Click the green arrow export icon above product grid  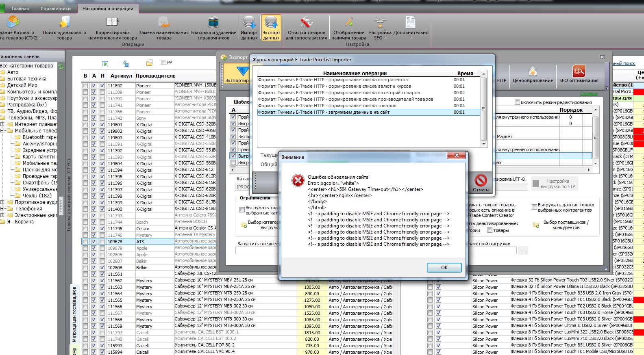(105, 63)
